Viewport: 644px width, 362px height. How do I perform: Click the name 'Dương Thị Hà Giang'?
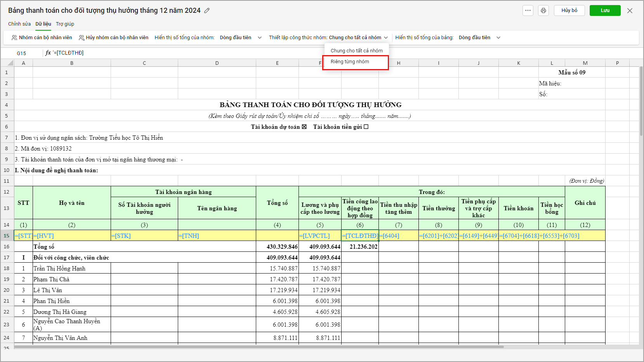[x=60, y=312]
